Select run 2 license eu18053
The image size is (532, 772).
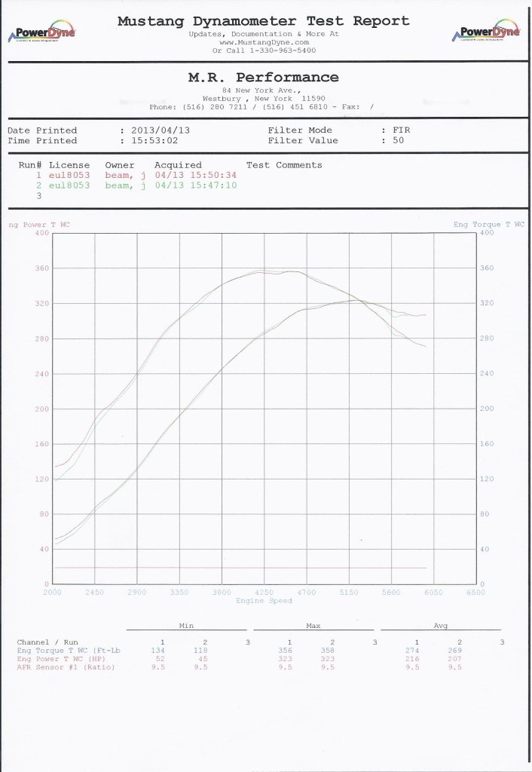click(69, 185)
